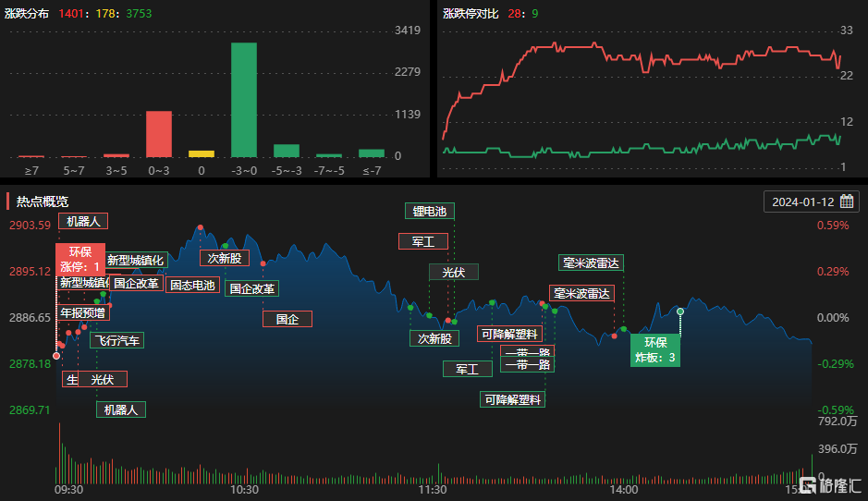Open the calendar icon beside the date
Image resolution: width=868 pixels, height=501 pixels.
(x=847, y=202)
